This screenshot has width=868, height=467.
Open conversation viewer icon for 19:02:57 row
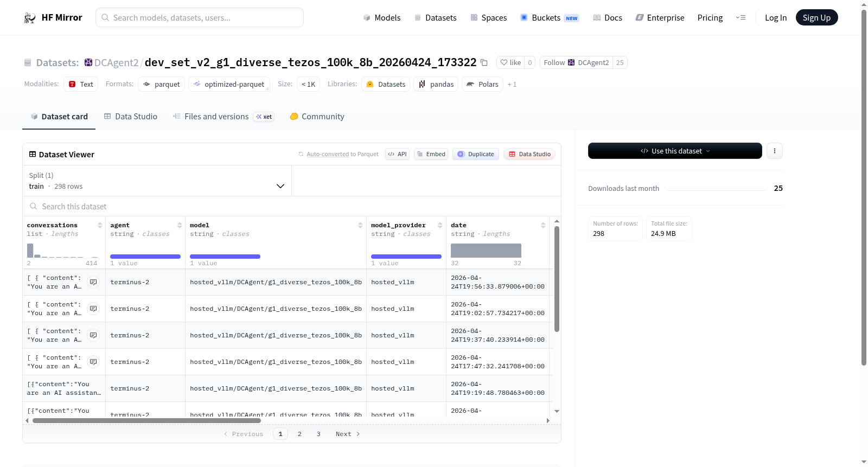pyautogui.click(x=93, y=309)
